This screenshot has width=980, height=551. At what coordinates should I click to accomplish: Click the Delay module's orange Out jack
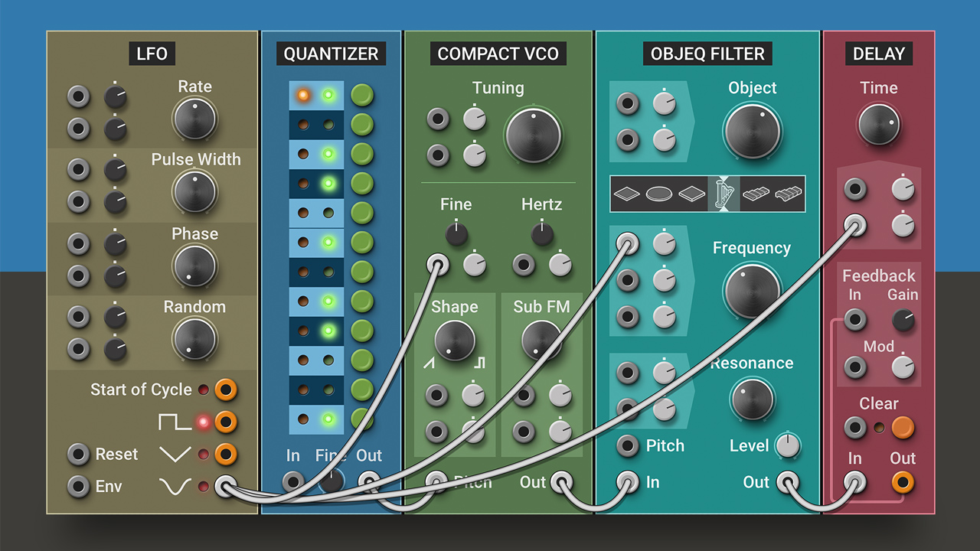(x=903, y=482)
